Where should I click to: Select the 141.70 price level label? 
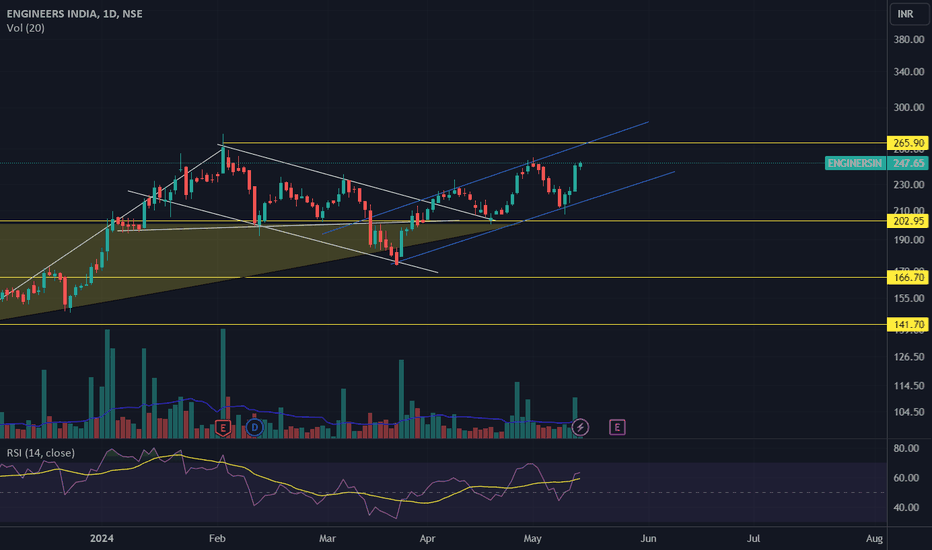click(x=908, y=325)
